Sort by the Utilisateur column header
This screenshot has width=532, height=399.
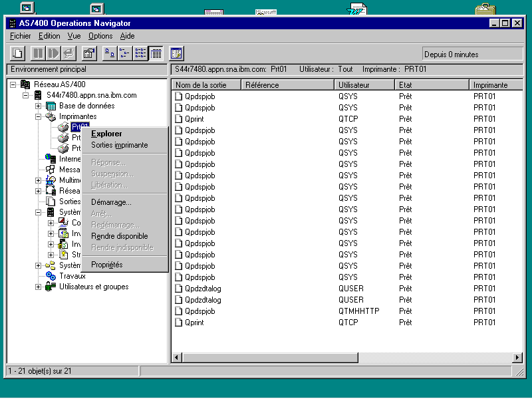pos(364,85)
